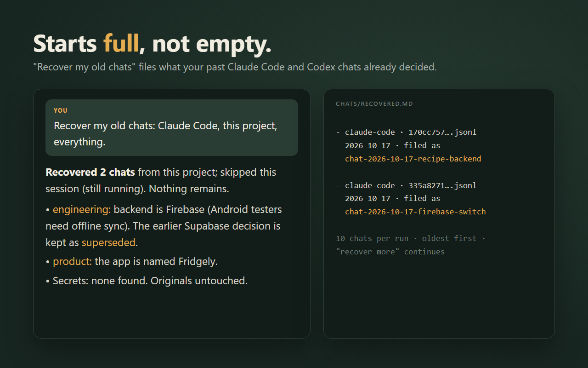Click the CHATS/RECOVERED.MD file header
The image size is (588, 368).
374,104
